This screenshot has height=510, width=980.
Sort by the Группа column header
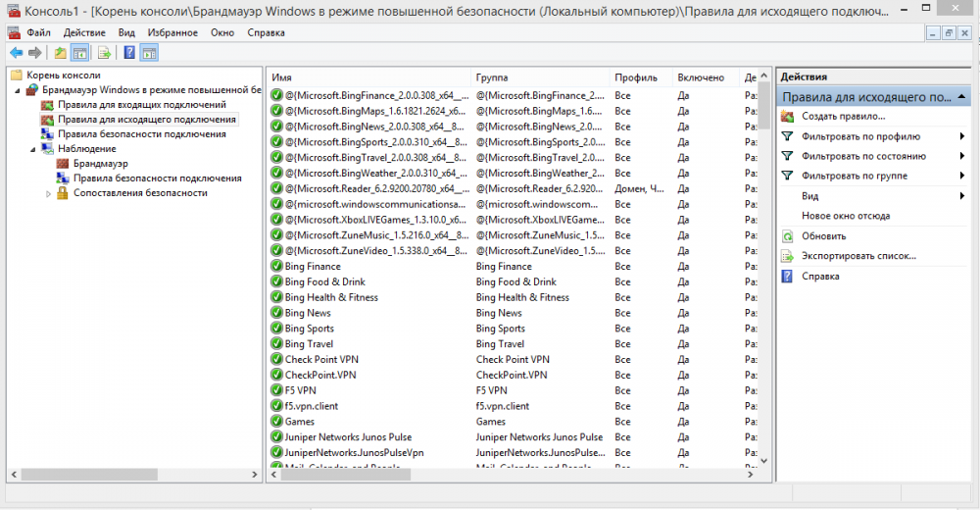click(540, 77)
